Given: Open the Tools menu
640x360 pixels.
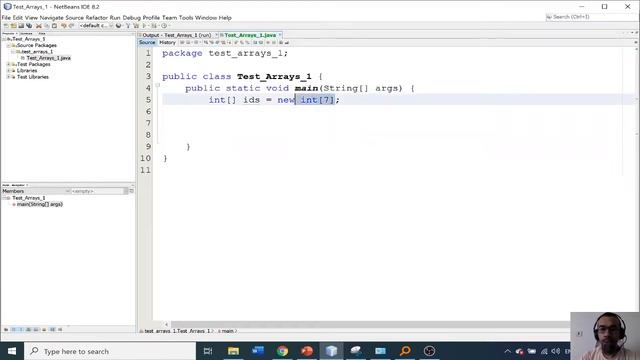Looking at the screenshot, I should (186, 18).
